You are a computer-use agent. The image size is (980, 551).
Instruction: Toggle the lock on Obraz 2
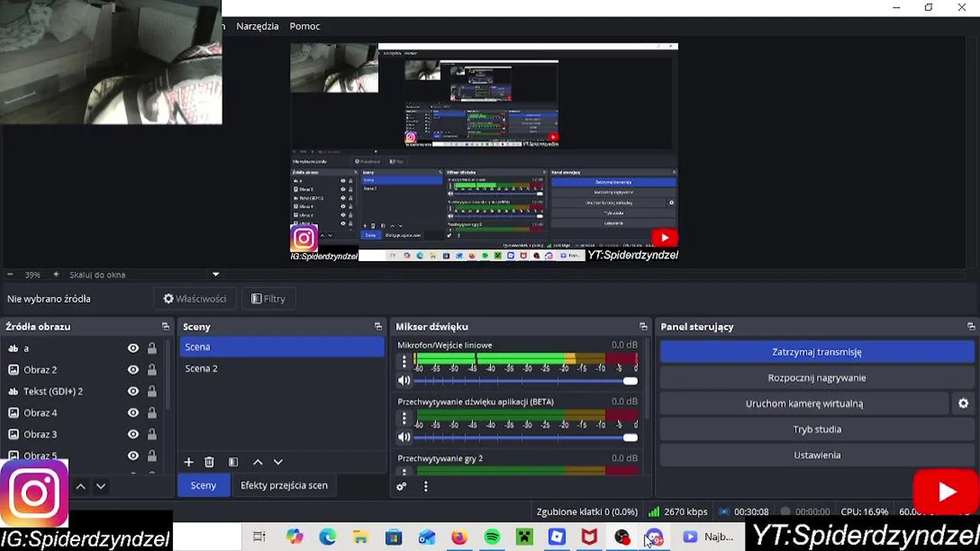[x=152, y=370]
